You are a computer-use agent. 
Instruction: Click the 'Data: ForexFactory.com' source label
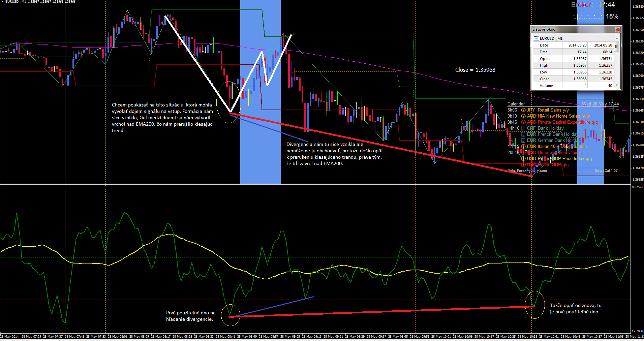(527, 170)
